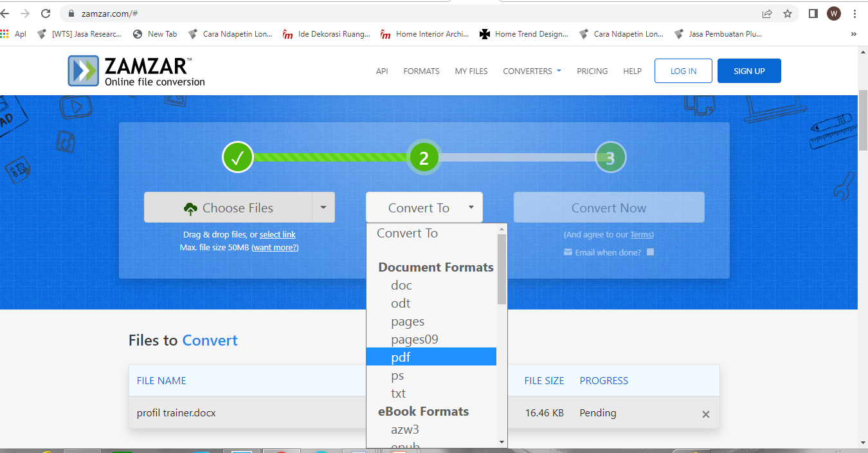Viewport: 868px width, 453px height.
Task: Open Jasa Pembuatan Plu bookmark
Action: pyautogui.click(x=718, y=34)
